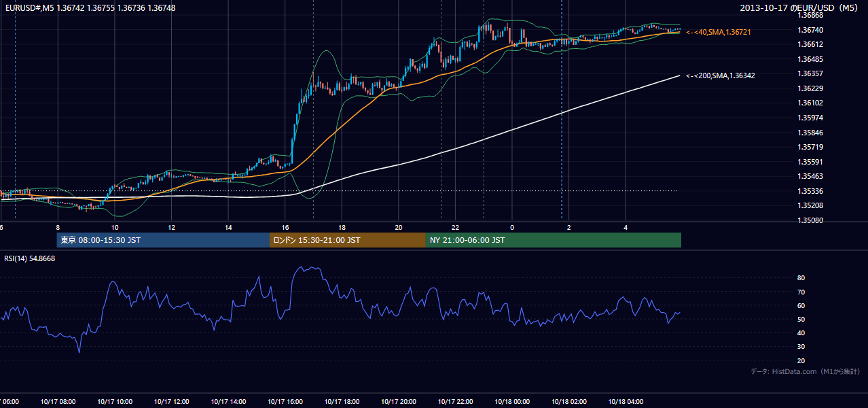Screen dimensions: 868x408
Task: Click price axis value 1.36740
Action: (x=810, y=30)
